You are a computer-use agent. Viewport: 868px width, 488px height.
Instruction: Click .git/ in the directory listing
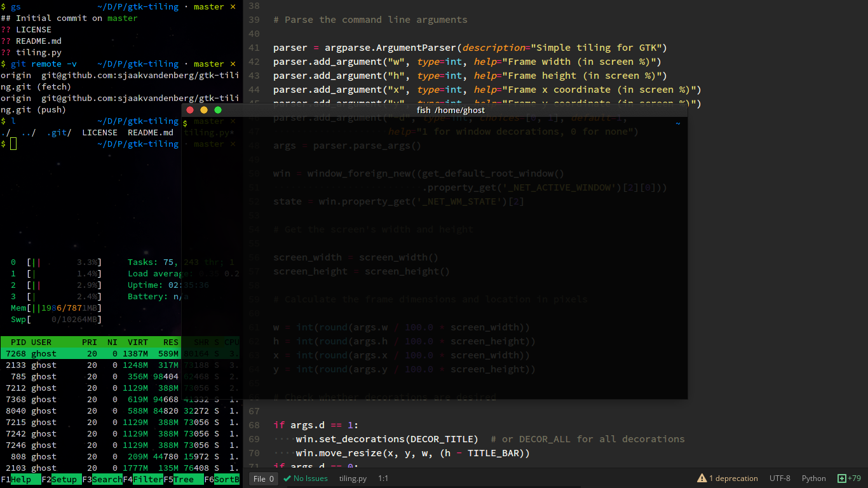59,133
